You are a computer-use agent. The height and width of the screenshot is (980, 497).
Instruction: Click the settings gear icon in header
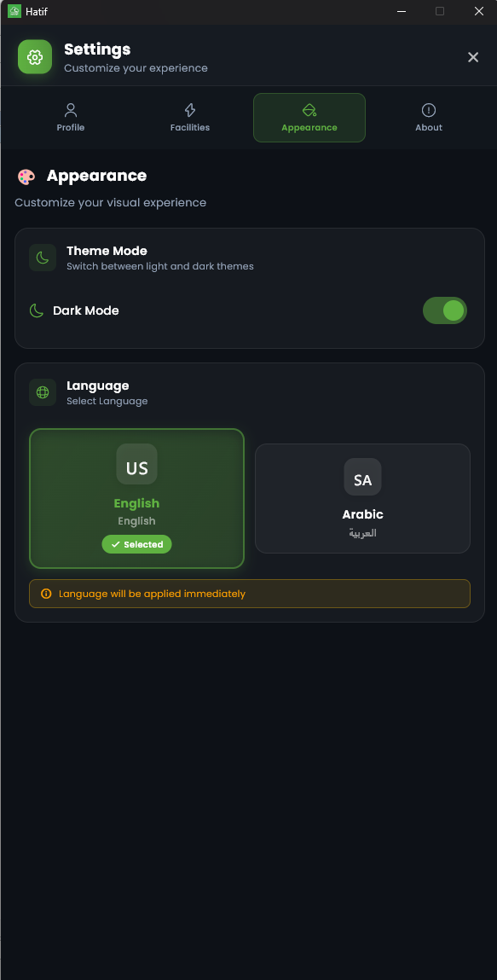point(35,57)
